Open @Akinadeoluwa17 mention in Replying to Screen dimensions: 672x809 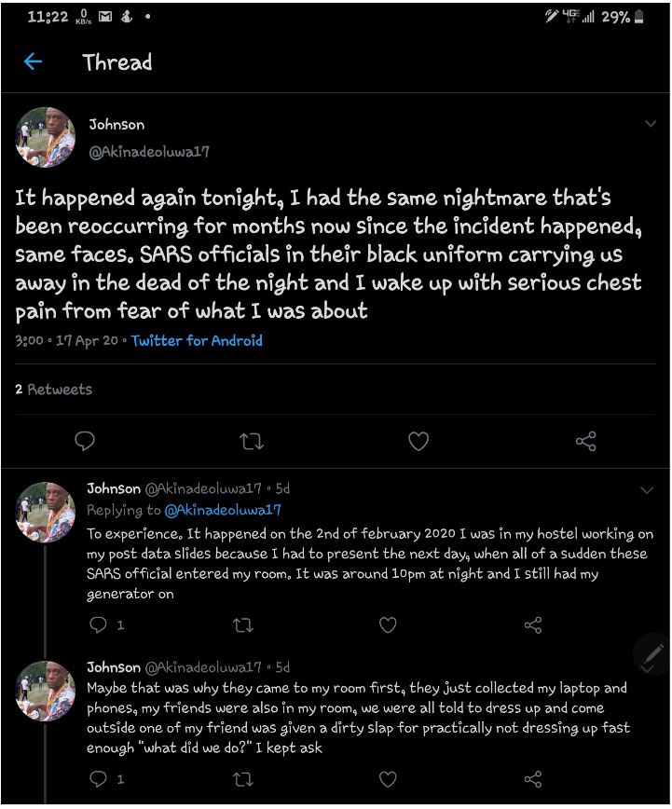tap(223, 510)
